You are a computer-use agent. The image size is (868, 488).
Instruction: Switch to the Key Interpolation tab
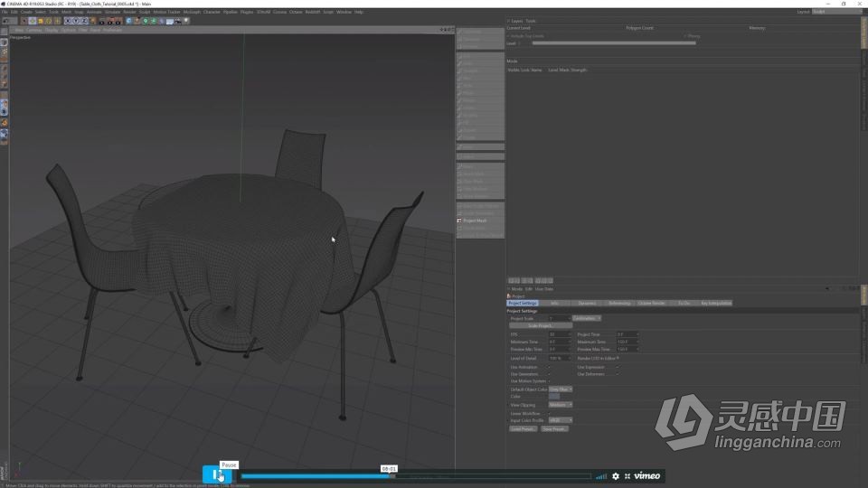click(x=716, y=304)
